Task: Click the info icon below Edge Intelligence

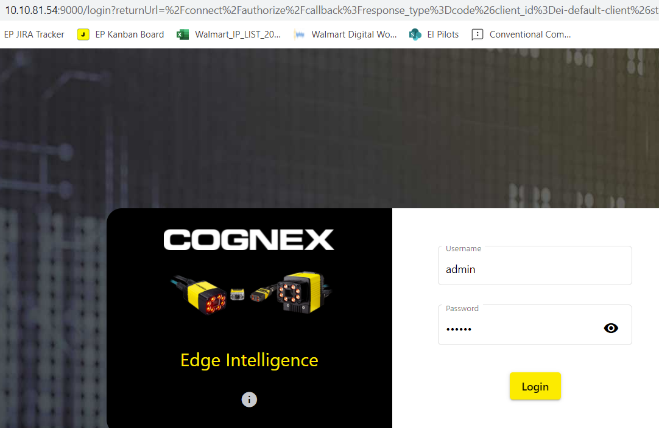Action: pos(249,399)
